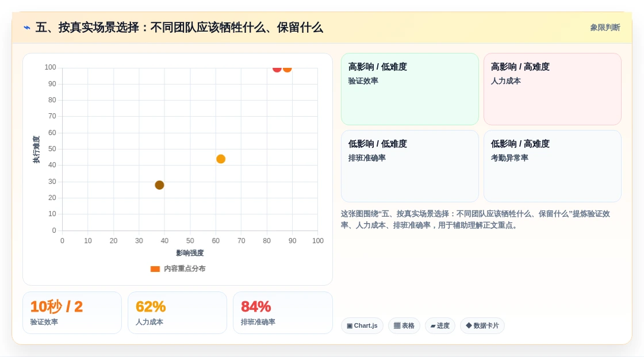The height and width of the screenshot is (357, 644).
Task: Toggle the 内容重点分布 legend item
Action: click(178, 268)
